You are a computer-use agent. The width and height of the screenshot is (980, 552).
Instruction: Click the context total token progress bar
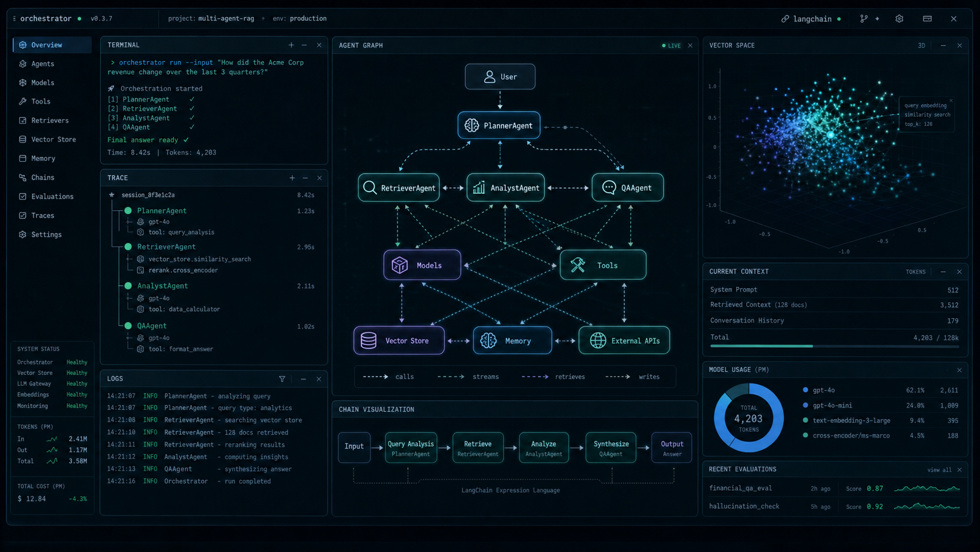click(x=835, y=346)
